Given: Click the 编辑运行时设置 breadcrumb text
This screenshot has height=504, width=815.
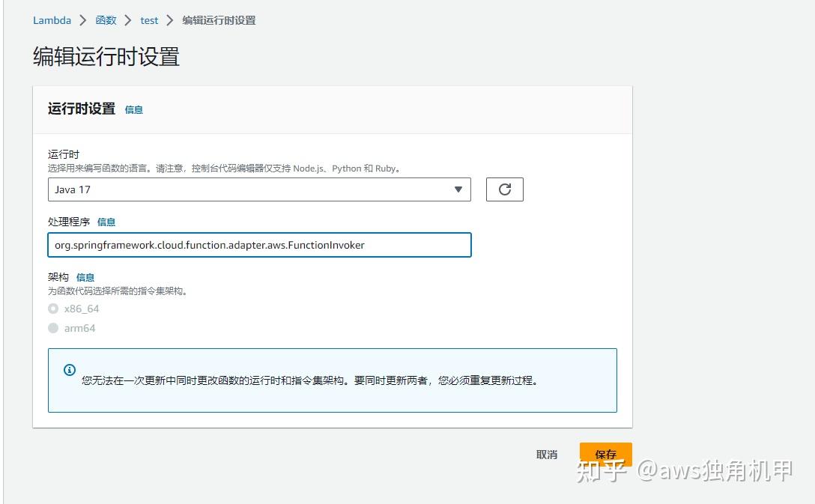Looking at the screenshot, I should (219, 20).
